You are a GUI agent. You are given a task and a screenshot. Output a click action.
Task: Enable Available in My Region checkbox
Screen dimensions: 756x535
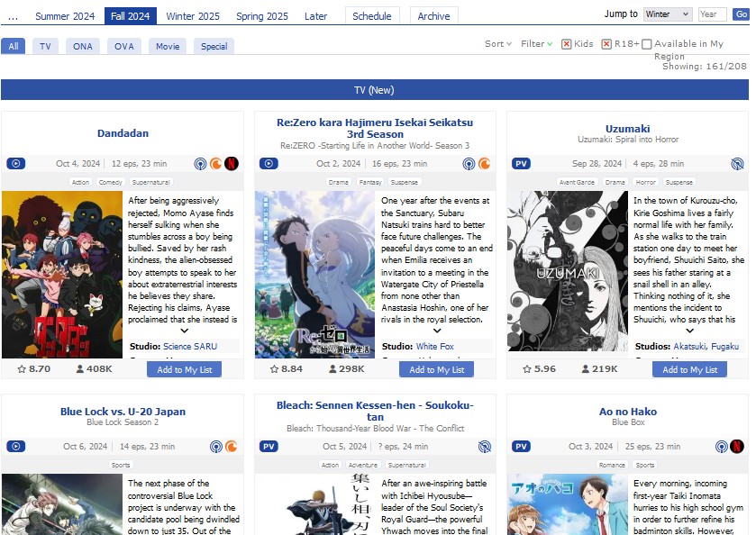[646, 44]
